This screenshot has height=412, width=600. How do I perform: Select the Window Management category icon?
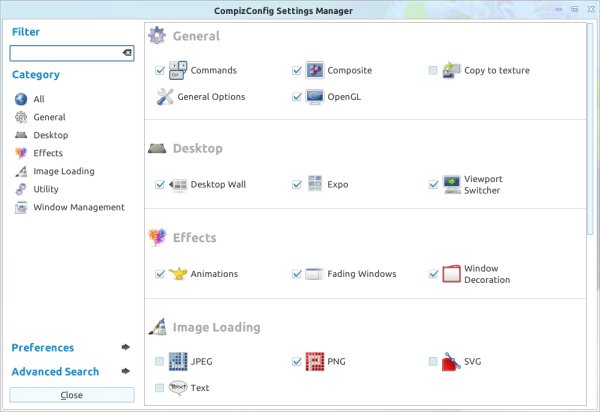[x=21, y=207]
